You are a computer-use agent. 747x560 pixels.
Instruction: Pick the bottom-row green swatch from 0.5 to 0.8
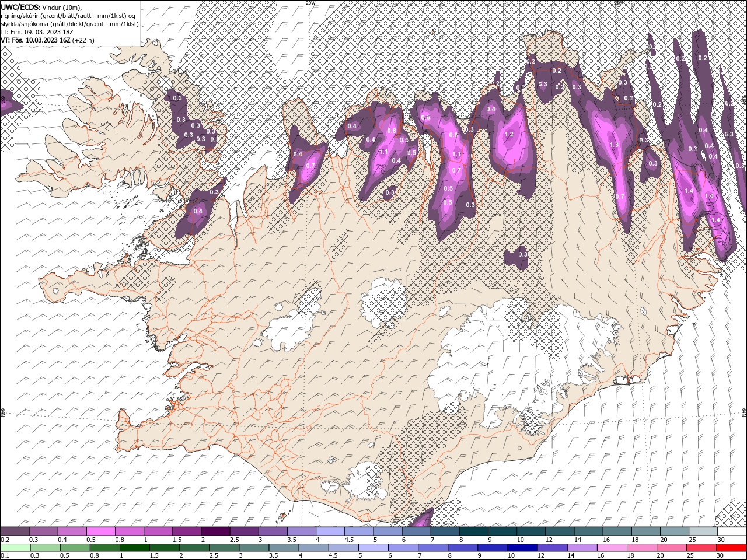[x=75, y=548]
